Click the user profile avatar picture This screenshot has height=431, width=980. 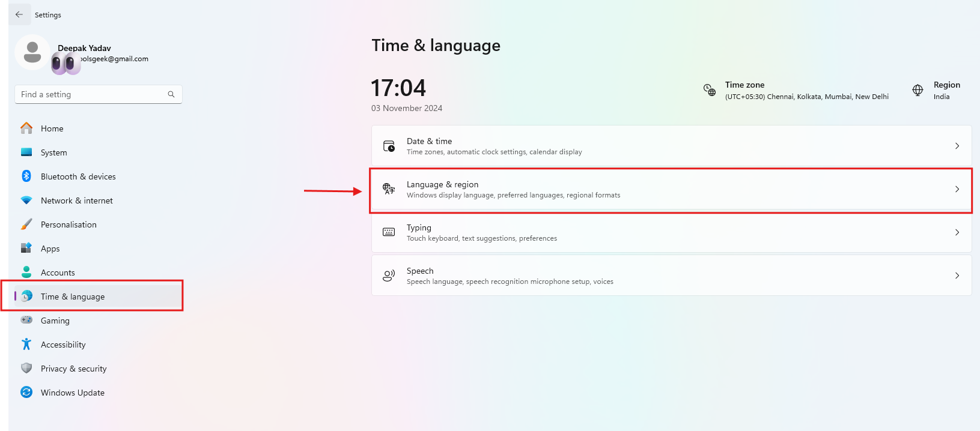(x=32, y=52)
